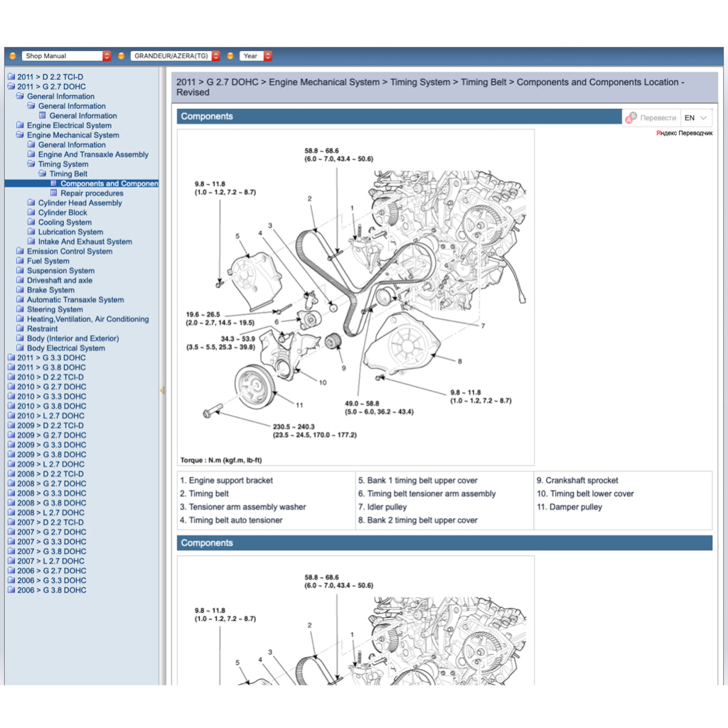Click the folder icon beside Fuel System

[x=21, y=261]
